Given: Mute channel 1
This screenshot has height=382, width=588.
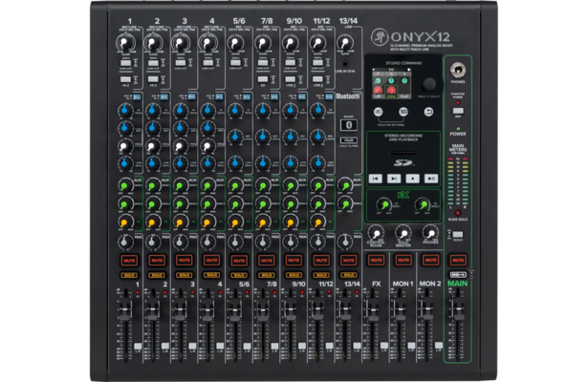Looking at the screenshot, I should [129, 261].
